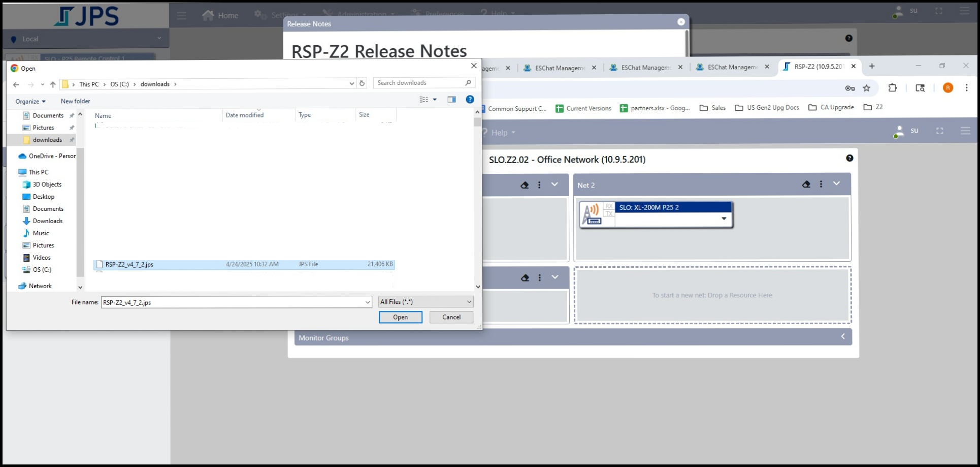Switch to RSP-Z2 (10.9.5.201) browser tab
The image size is (980, 467).
(x=819, y=67)
